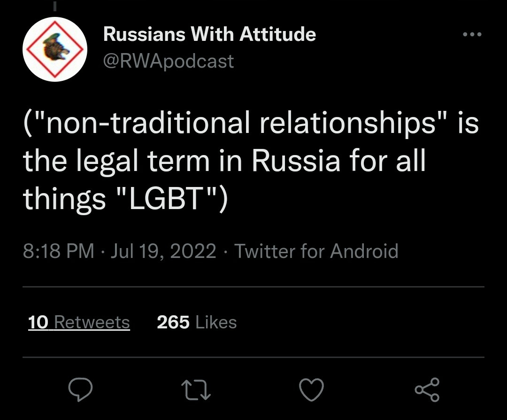Open the share icon options
This screenshot has height=420, width=507.
click(x=427, y=389)
